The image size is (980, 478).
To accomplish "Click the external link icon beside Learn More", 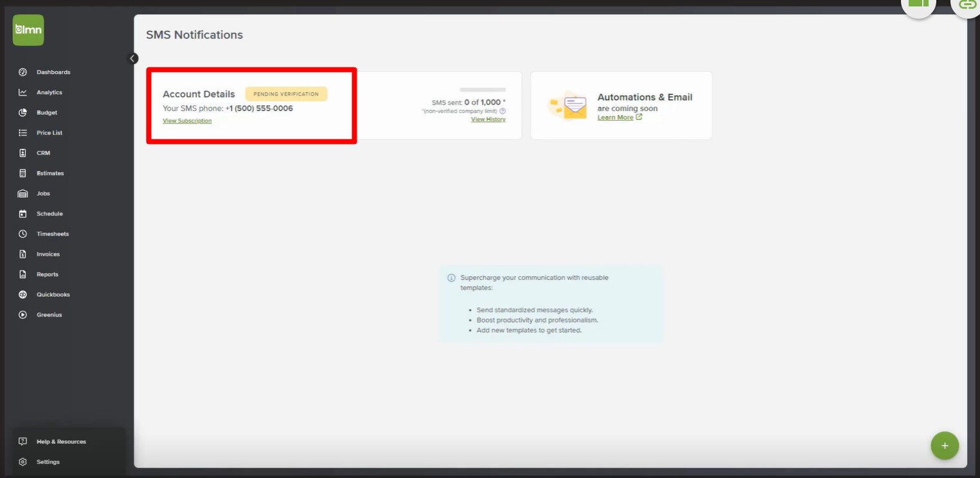I will click(639, 117).
